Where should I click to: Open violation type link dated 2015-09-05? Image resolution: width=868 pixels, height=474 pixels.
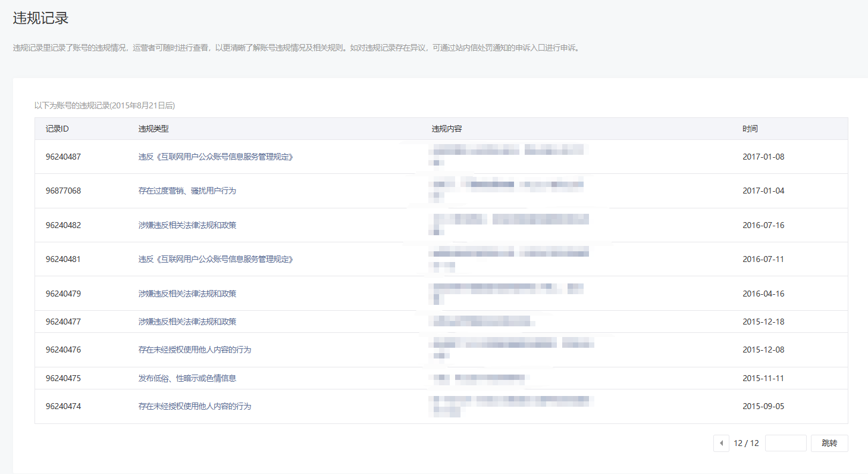tap(195, 406)
